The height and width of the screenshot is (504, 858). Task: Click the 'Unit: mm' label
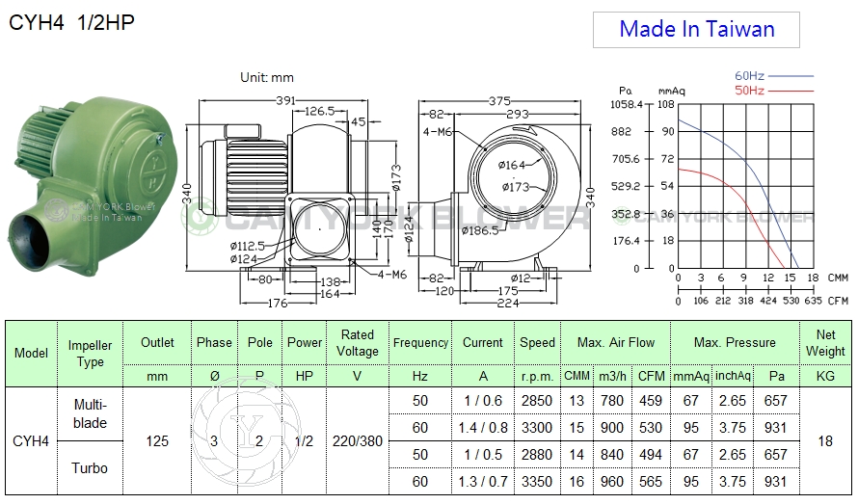click(266, 77)
